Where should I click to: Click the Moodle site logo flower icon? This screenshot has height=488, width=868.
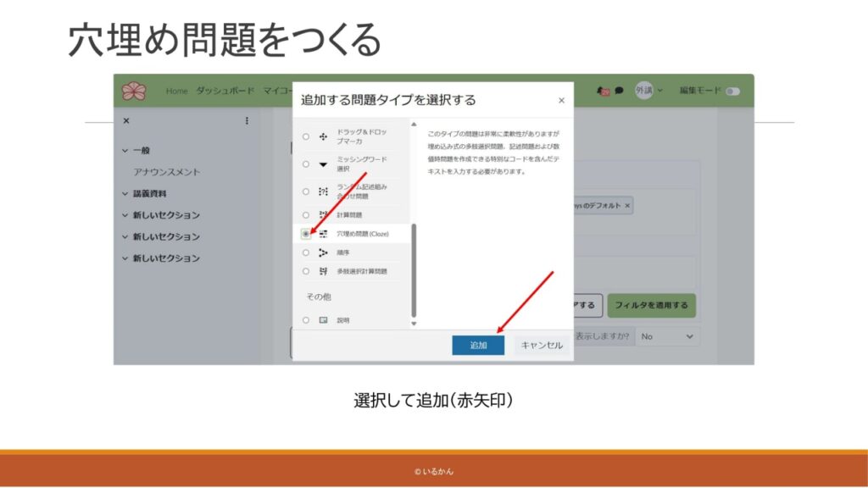click(134, 91)
